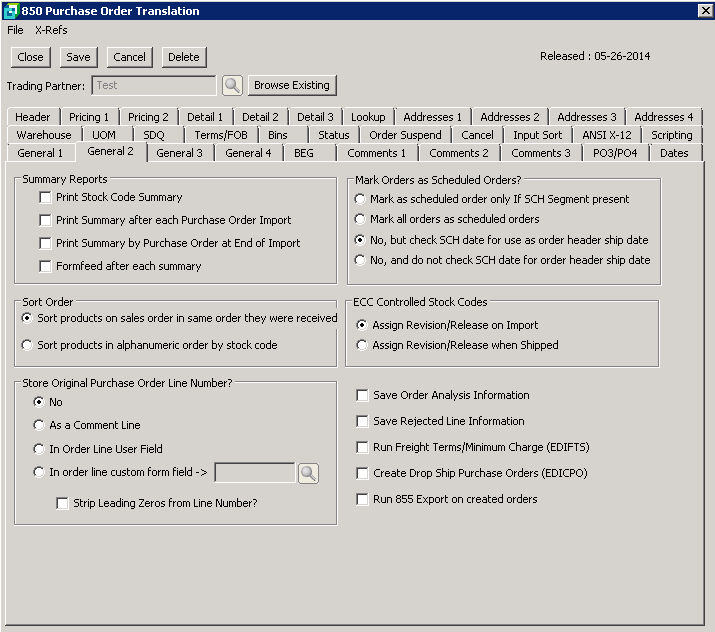Choose Sort products in alphanumeric order
This screenshot has width=715, height=632.
[x=27, y=346]
